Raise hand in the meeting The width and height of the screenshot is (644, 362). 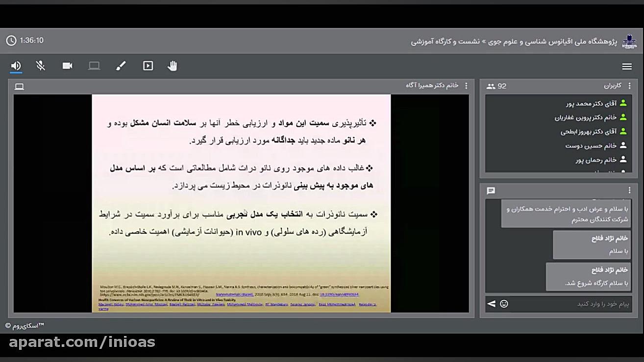pyautogui.click(x=172, y=66)
